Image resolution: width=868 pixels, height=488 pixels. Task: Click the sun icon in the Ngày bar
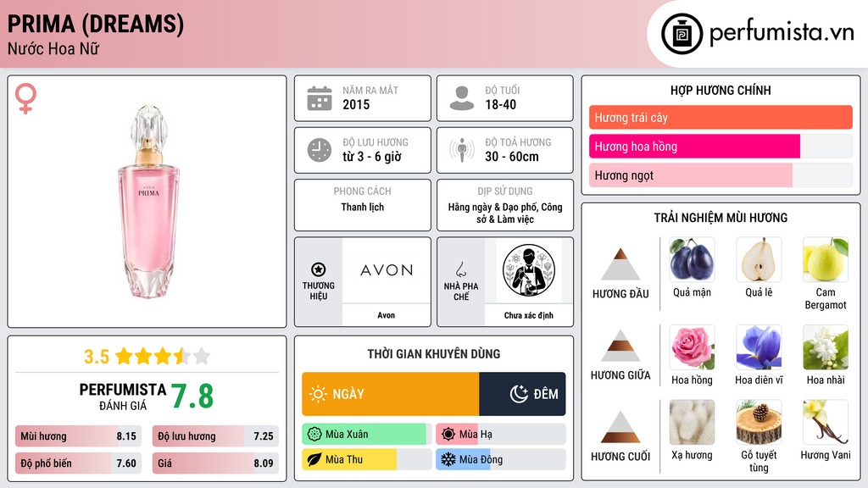(319, 394)
